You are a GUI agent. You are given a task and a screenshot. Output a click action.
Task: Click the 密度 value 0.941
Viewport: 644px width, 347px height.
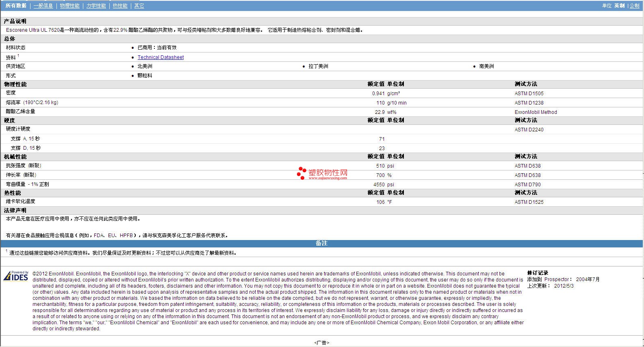[x=378, y=94]
